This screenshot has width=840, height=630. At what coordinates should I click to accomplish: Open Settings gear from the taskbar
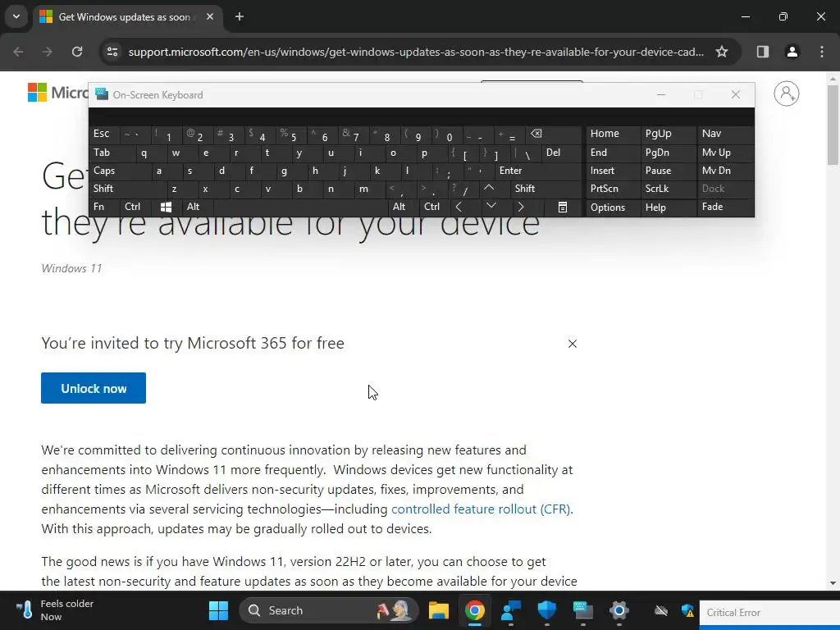click(x=619, y=610)
